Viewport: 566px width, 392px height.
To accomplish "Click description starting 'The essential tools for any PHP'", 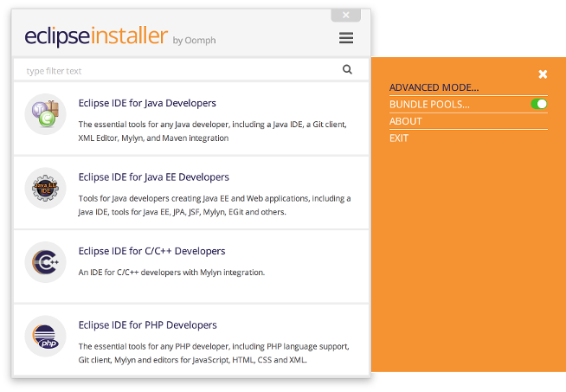I will tap(214, 353).
